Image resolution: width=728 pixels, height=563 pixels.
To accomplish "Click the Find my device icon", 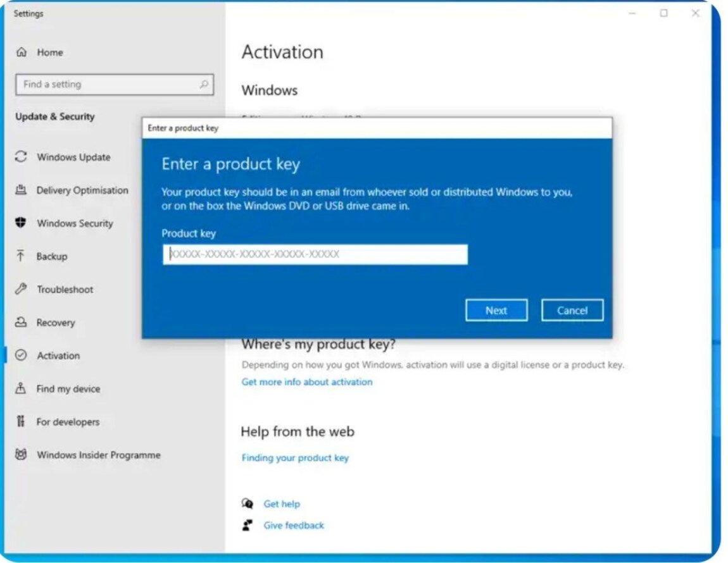I will pos(21,388).
